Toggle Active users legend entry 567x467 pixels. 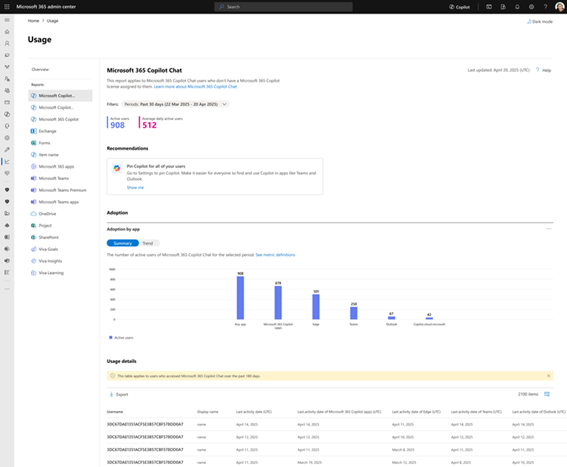click(x=121, y=337)
